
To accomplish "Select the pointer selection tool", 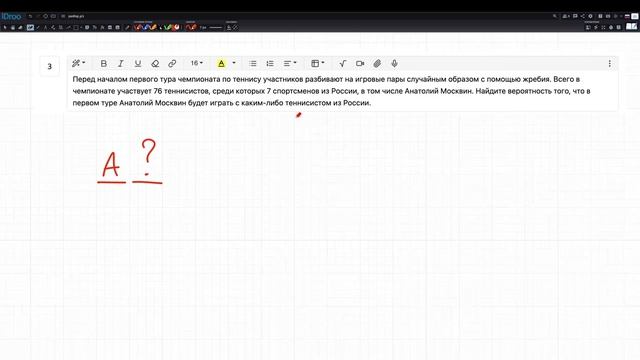I will pyautogui.click(x=5, y=27).
